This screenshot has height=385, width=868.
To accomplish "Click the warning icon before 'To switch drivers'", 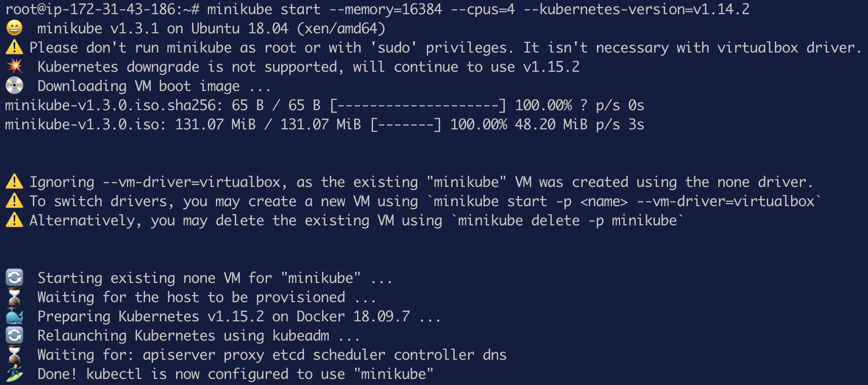I will [x=14, y=201].
